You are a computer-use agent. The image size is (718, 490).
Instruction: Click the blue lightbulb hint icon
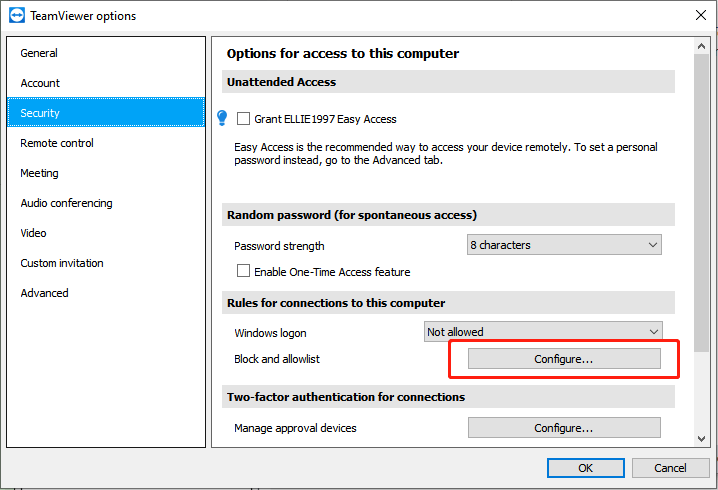222,118
